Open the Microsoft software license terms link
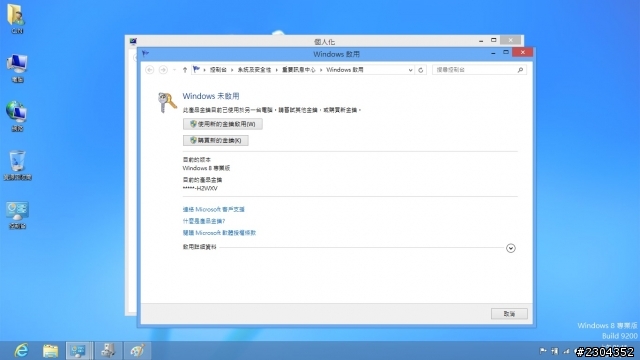 pyautogui.click(x=219, y=233)
